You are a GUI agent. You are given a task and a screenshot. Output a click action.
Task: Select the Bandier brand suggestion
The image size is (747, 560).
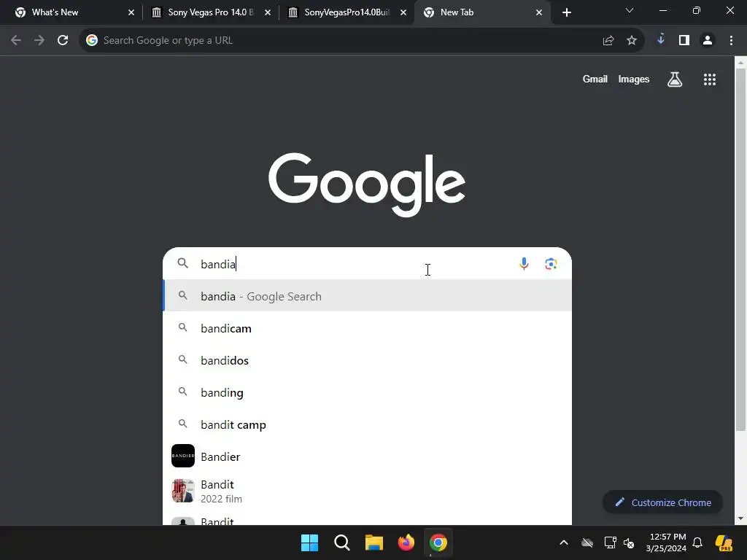click(x=368, y=456)
